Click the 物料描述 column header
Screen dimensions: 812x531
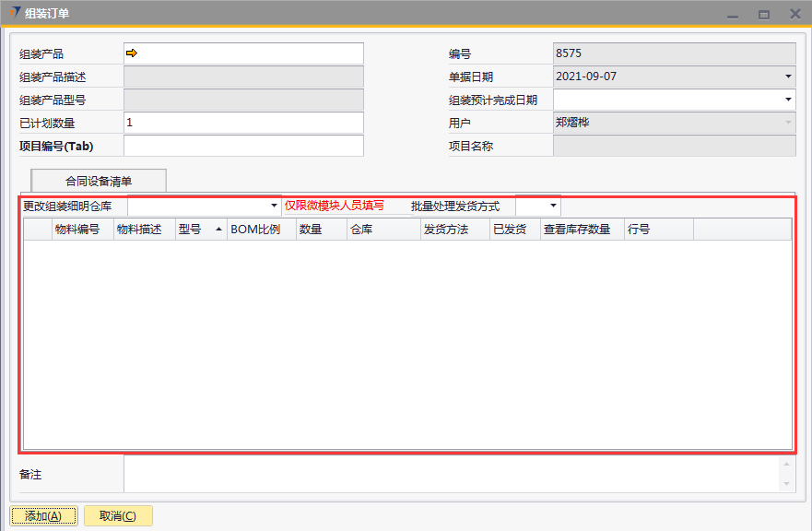coord(138,230)
